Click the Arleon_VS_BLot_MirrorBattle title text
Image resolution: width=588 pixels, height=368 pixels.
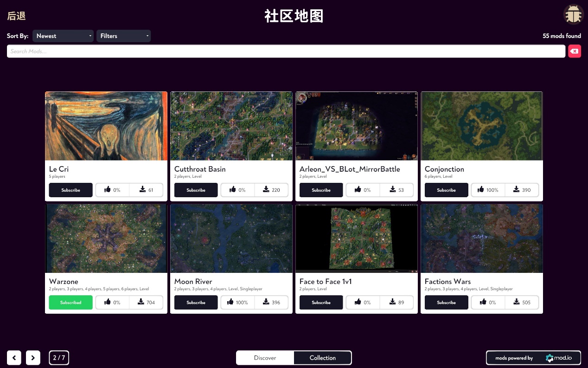(350, 169)
